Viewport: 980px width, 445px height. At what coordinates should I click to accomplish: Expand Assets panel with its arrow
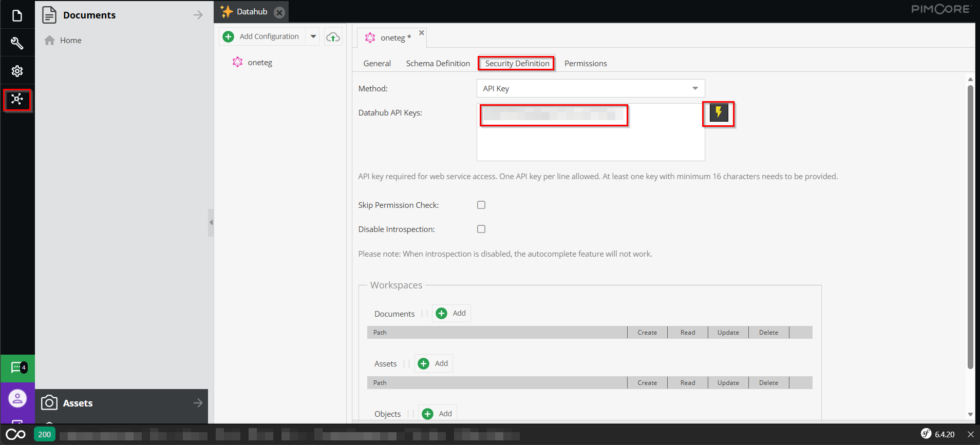coord(198,403)
